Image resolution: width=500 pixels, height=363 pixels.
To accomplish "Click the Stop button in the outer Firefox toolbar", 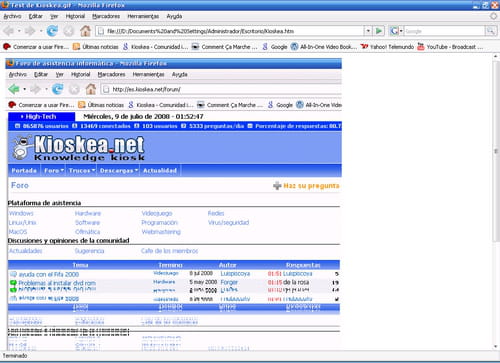I will pos(69,31).
